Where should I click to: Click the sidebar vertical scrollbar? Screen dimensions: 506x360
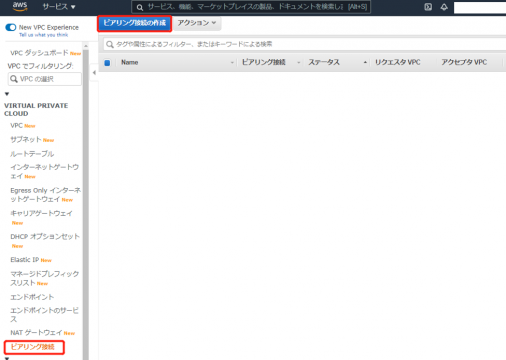click(86, 204)
